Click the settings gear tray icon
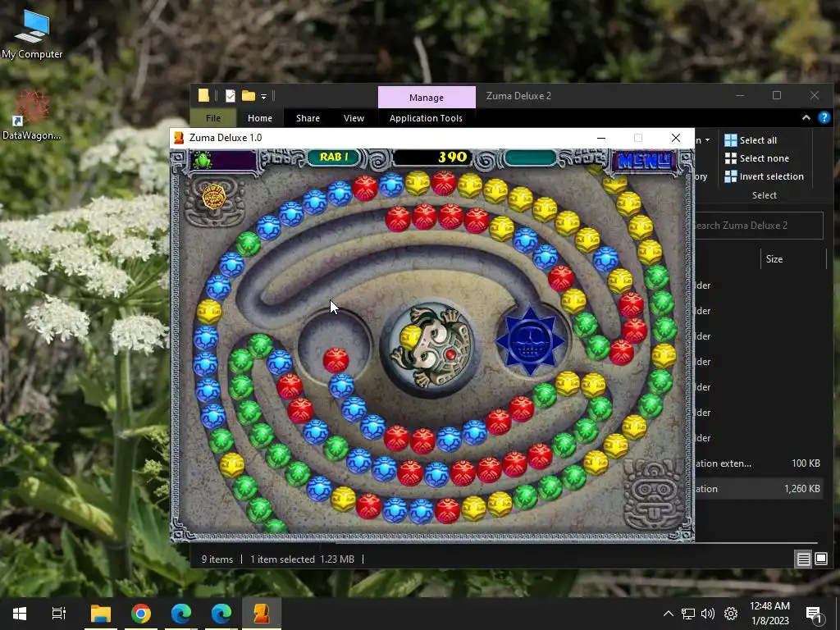Image resolution: width=840 pixels, height=630 pixels. [731, 614]
